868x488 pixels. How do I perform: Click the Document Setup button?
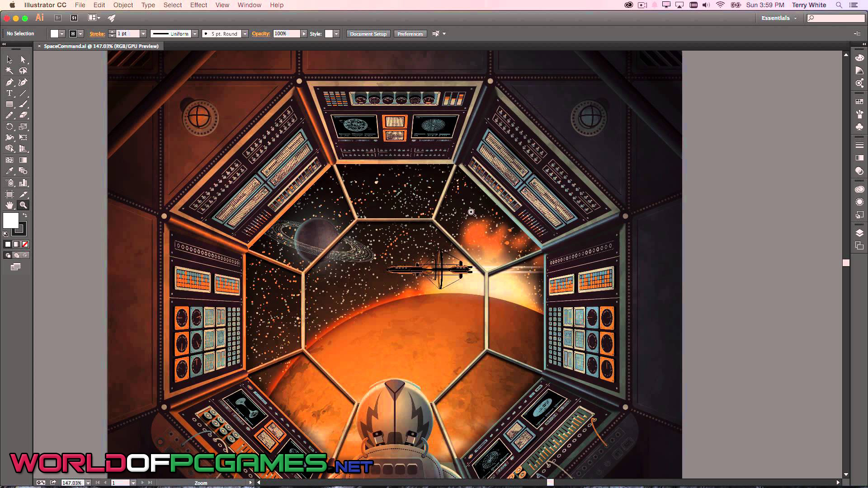368,34
